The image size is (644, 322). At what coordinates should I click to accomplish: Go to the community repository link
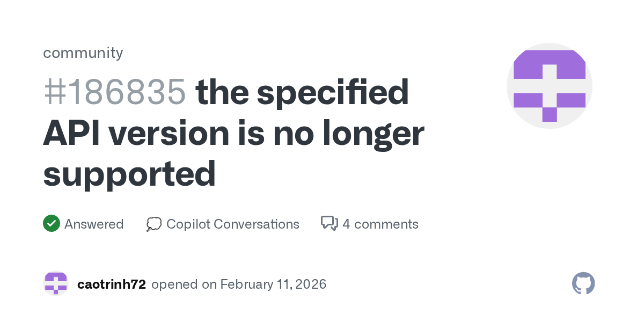coord(83,53)
